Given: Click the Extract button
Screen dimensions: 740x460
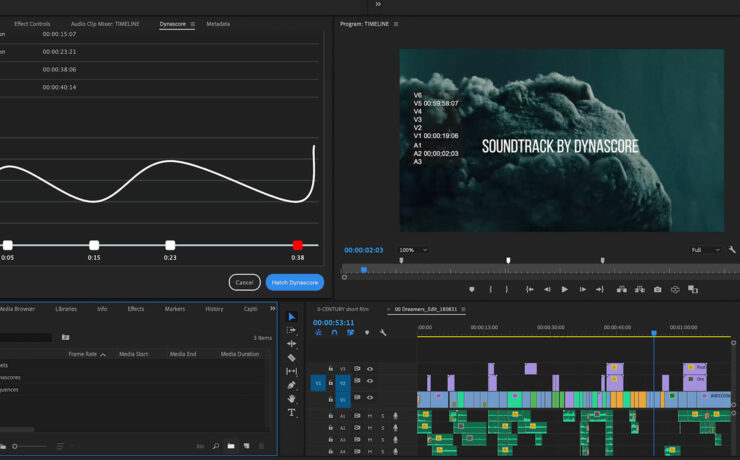Looking at the screenshot, I should [x=639, y=290].
